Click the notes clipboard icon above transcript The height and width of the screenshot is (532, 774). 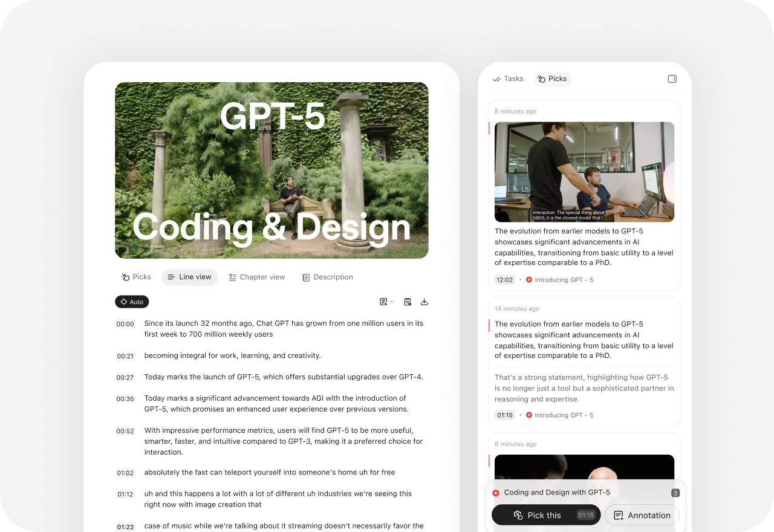pyautogui.click(x=408, y=302)
